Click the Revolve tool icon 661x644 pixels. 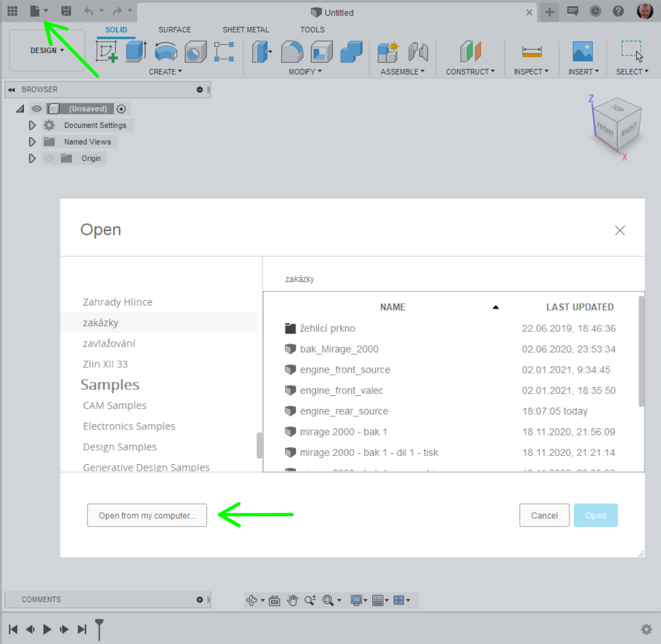(165, 52)
